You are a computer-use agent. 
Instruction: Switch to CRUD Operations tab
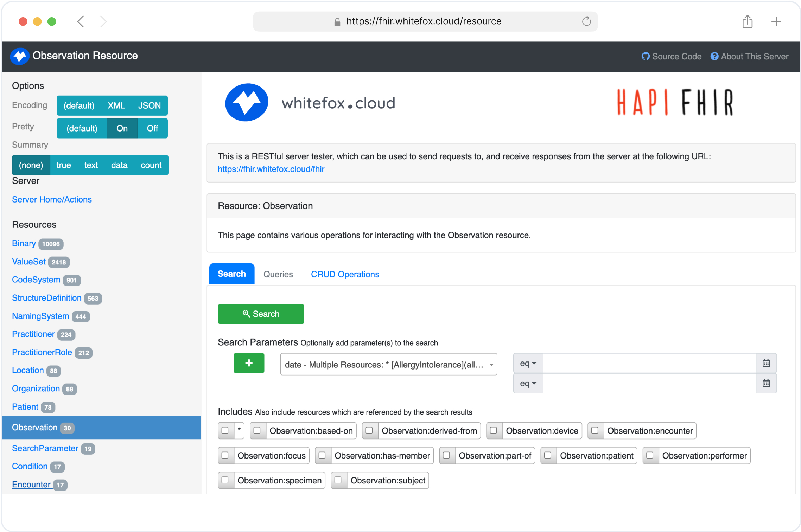pos(345,274)
